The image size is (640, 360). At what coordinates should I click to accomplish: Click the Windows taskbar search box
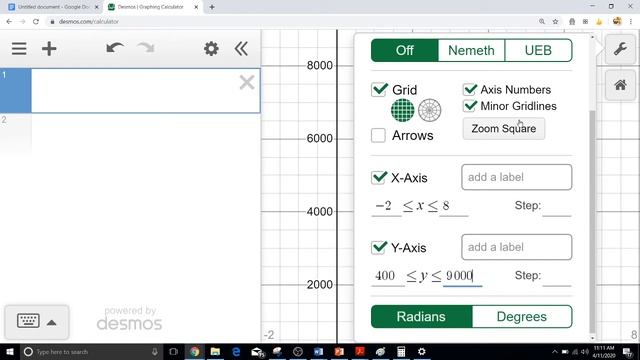pos(91,351)
